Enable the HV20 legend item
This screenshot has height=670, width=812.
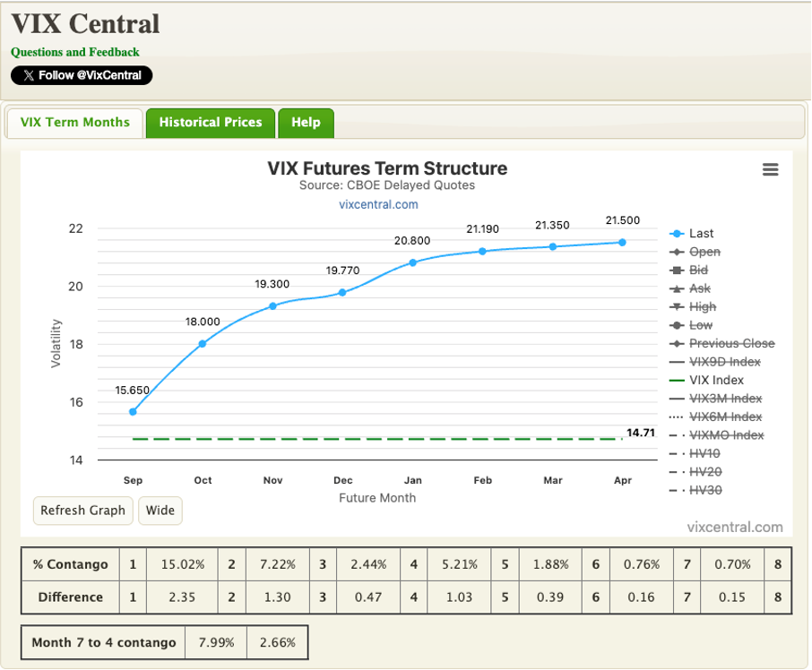click(695, 472)
